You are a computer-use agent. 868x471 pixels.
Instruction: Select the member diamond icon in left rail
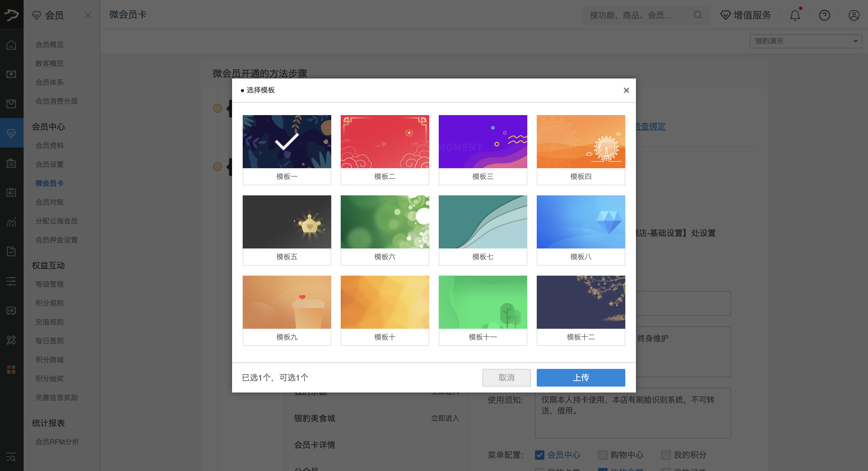point(12,133)
